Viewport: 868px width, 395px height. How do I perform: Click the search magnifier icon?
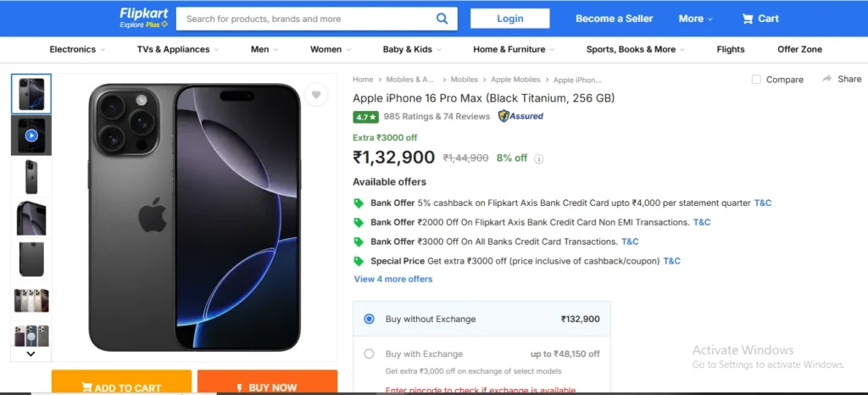click(442, 19)
